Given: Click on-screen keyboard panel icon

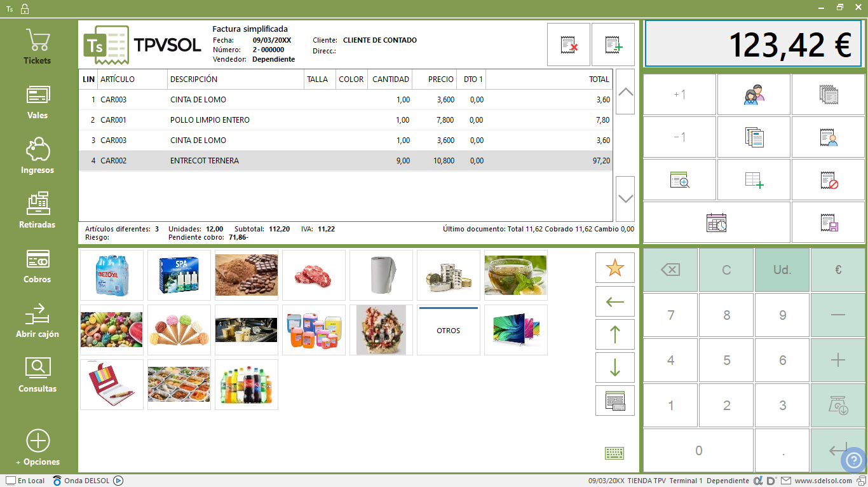Looking at the screenshot, I should click(x=615, y=401).
